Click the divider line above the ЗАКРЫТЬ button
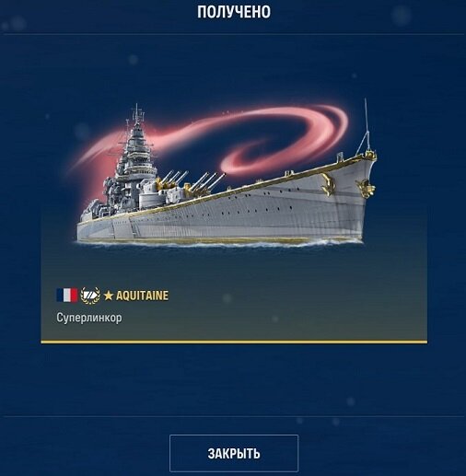The image size is (466, 476). (233, 416)
